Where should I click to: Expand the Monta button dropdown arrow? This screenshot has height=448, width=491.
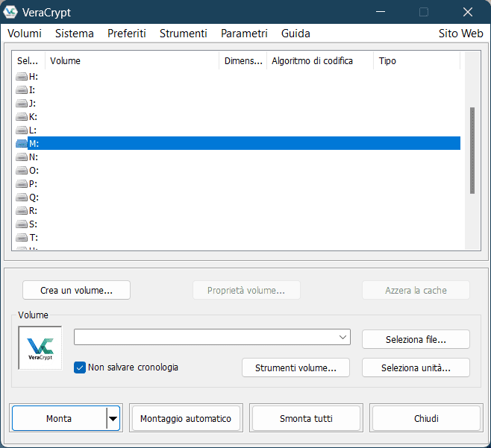pos(113,418)
